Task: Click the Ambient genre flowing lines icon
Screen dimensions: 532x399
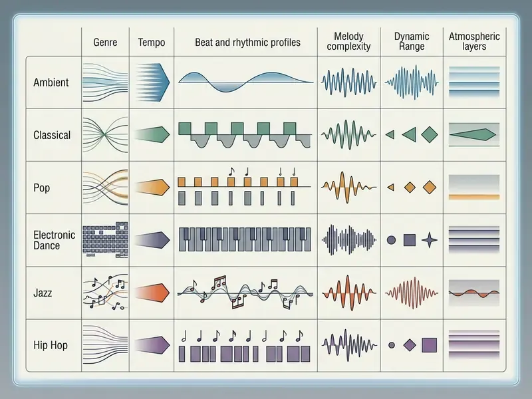Action: (105, 82)
